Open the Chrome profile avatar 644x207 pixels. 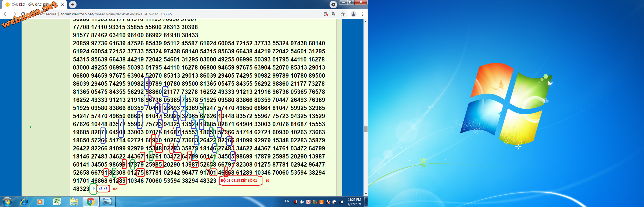[354, 14]
